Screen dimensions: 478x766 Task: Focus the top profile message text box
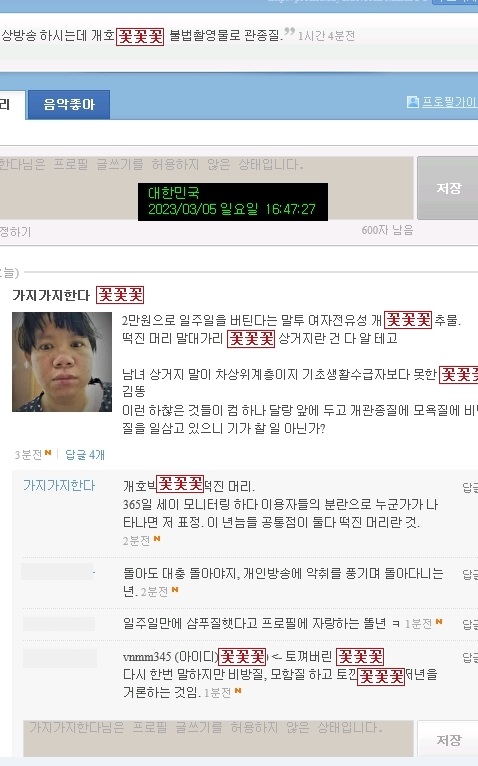[x=206, y=188]
